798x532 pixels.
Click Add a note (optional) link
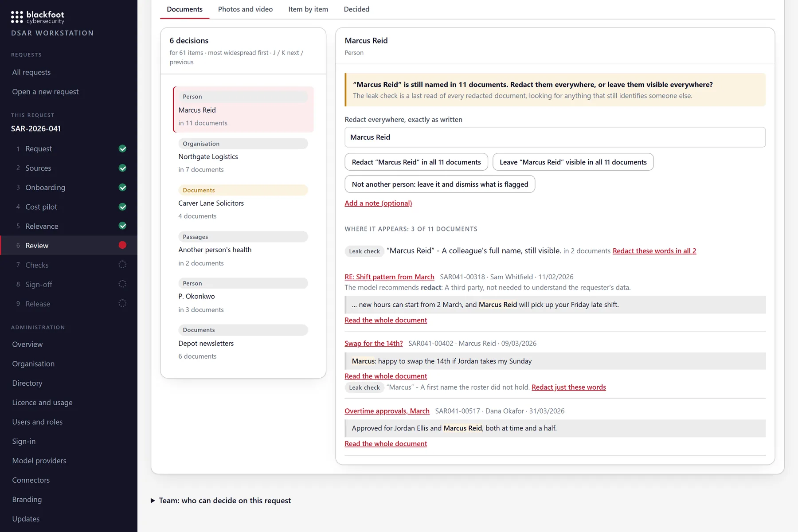tap(378, 203)
